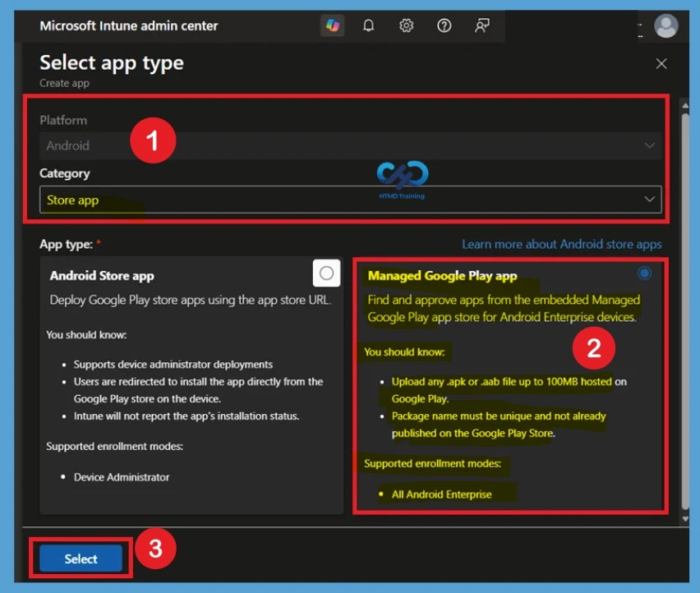Viewport: 700px width, 593px height.
Task: Open the settings gear icon
Action: (x=406, y=25)
